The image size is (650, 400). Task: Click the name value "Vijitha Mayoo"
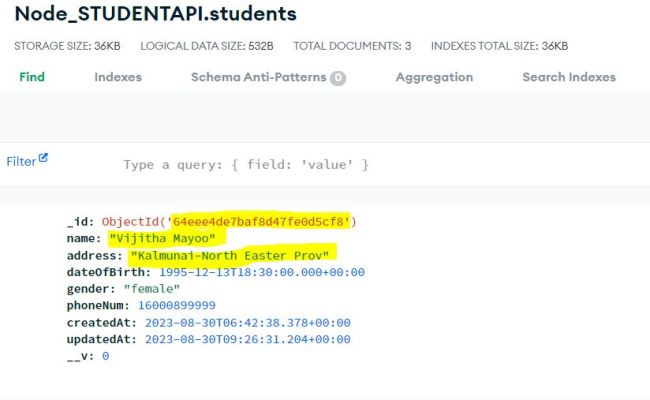tap(162, 238)
